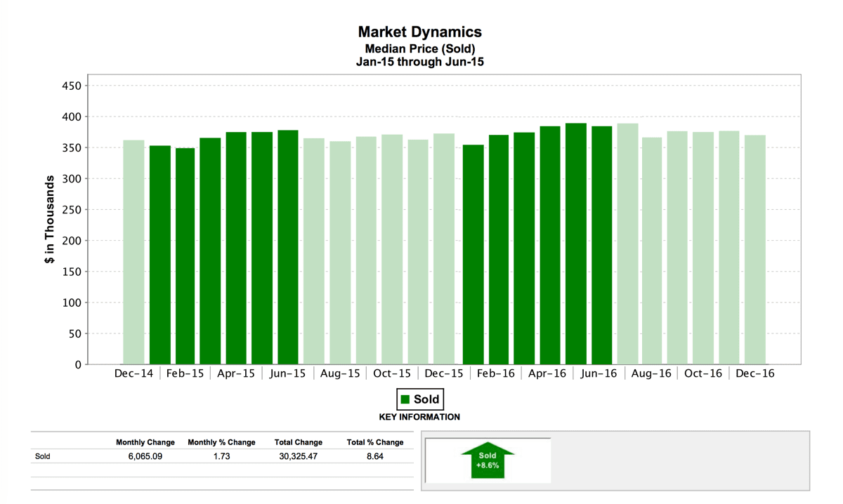
Task: Click the Apr-15 bar in the chart
Action: click(x=237, y=248)
